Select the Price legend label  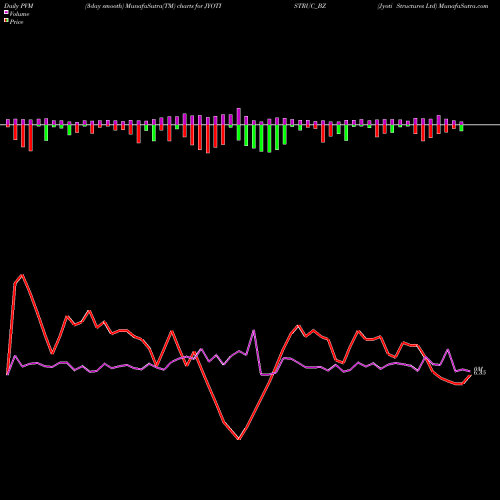(16, 22)
